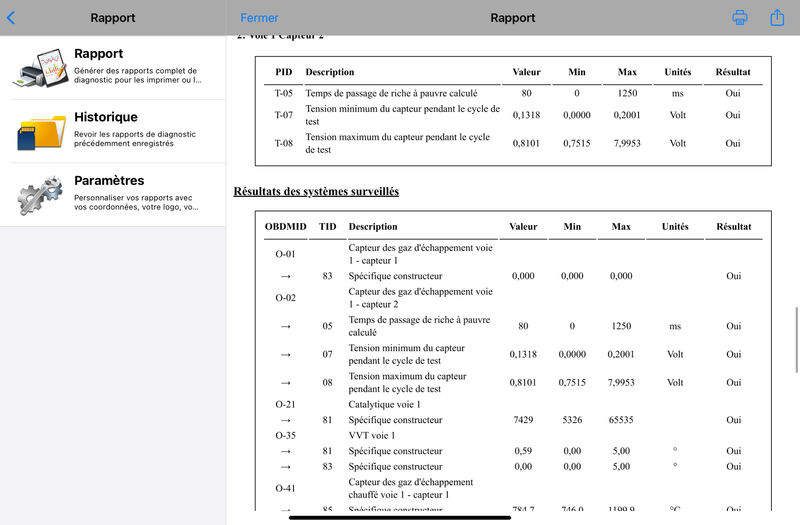
Task: Click the Paramètres gears icon
Action: [40, 195]
